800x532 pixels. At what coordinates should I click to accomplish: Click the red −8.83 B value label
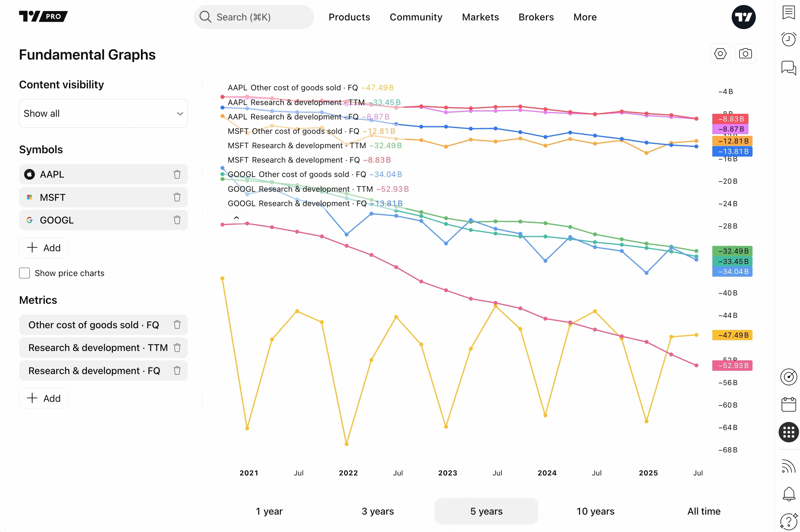(x=730, y=119)
